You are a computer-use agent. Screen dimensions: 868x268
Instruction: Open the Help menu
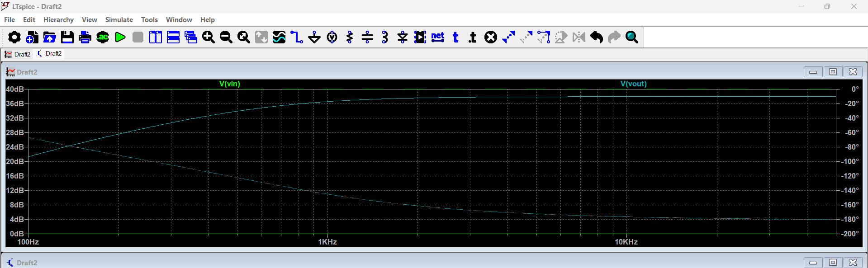[208, 20]
